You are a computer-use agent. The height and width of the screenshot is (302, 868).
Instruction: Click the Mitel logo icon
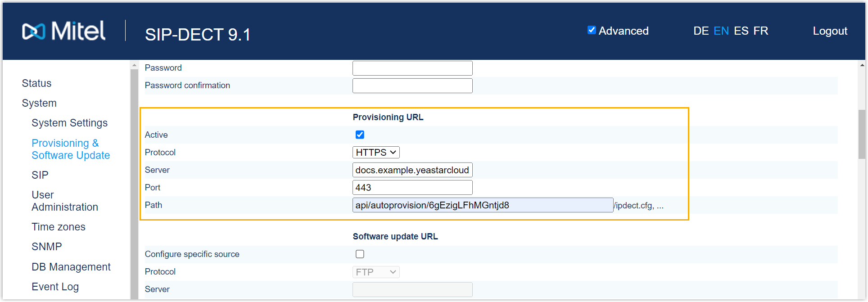pyautogui.click(x=34, y=31)
